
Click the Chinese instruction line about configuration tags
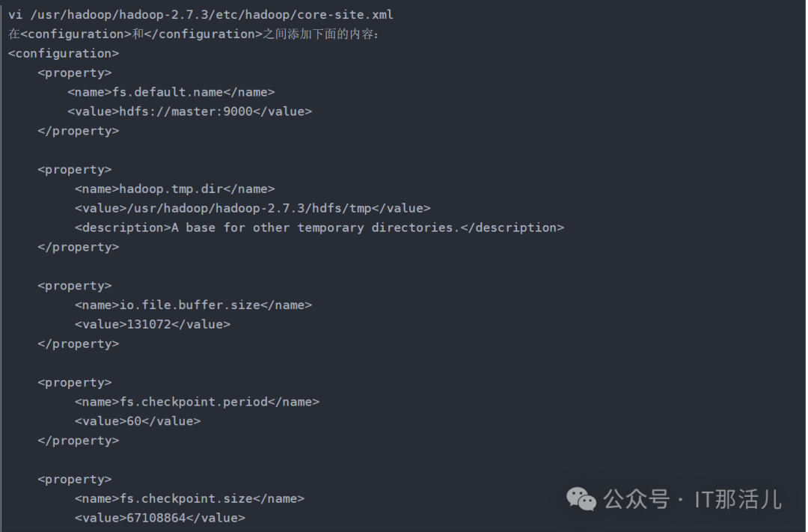[x=194, y=34]
